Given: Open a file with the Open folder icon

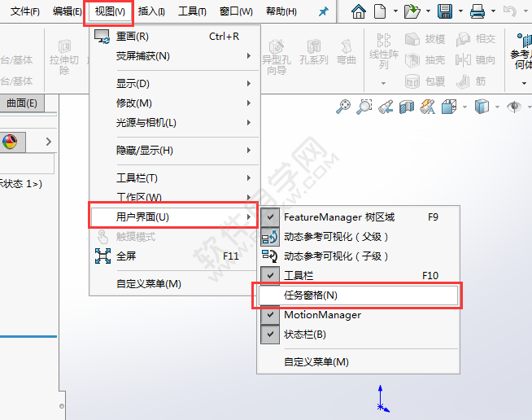Looking at the screenshot, I should 412,11.
